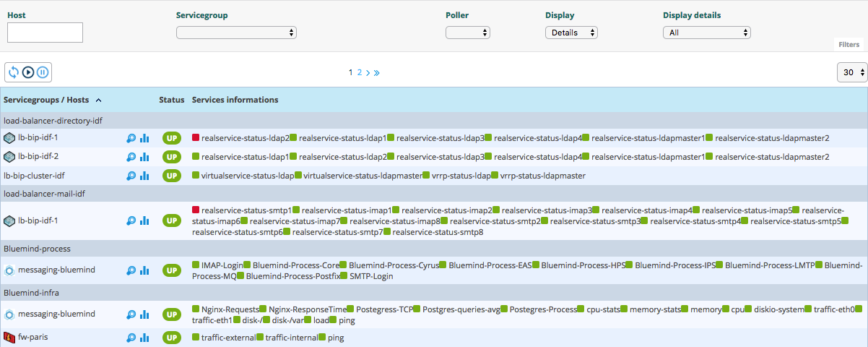868x347 pixels.
Task: Open the bar chart icon for fw-paris
Action: tap(144, 338)
